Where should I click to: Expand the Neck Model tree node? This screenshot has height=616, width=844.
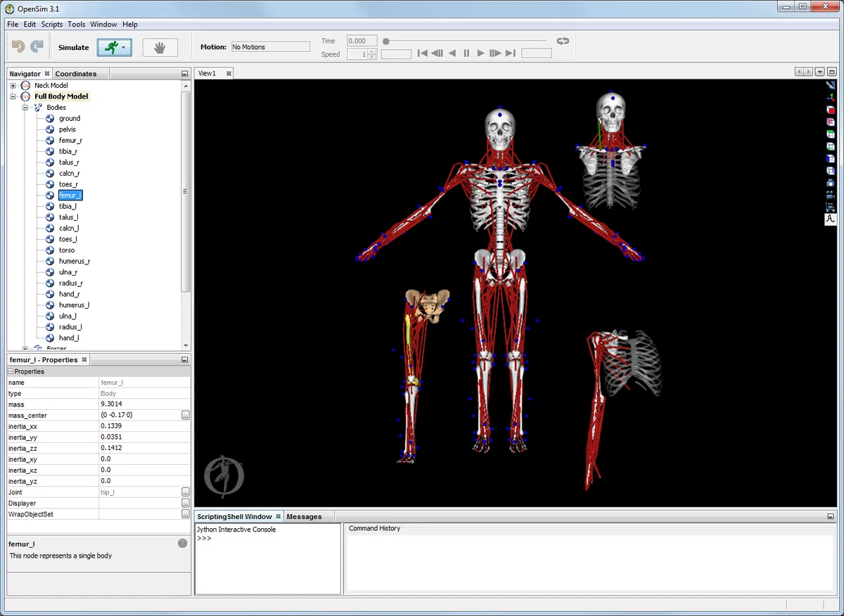point(13,85)
